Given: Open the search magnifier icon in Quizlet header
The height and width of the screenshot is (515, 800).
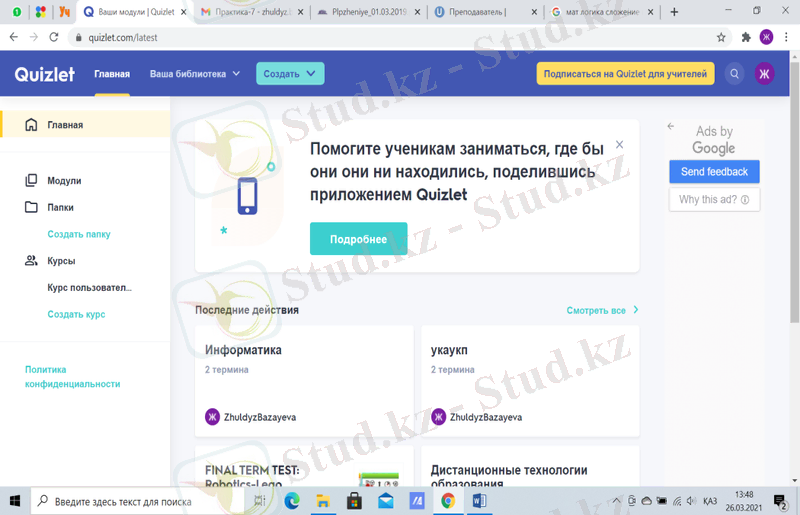Looking at the screenshot, I should pyautogui.click(x=734, y=74).
